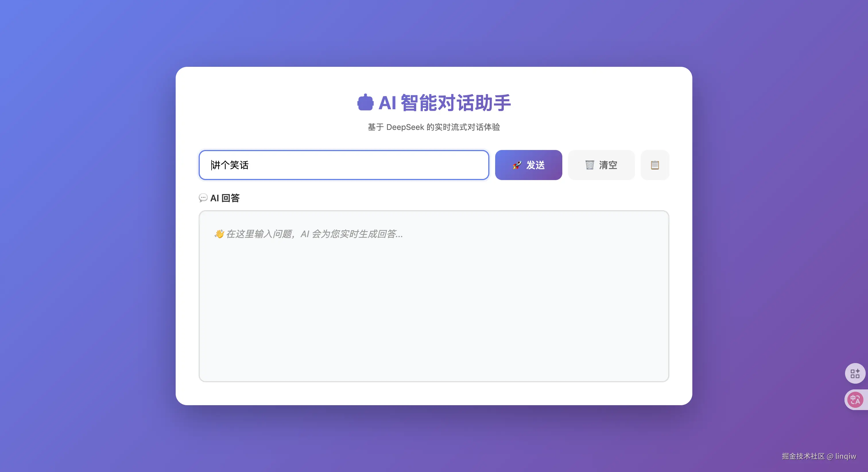The image size is (868, 472).
Task: Focus the question input containing 讲个笑话
Action: click(x=344, y=165)
